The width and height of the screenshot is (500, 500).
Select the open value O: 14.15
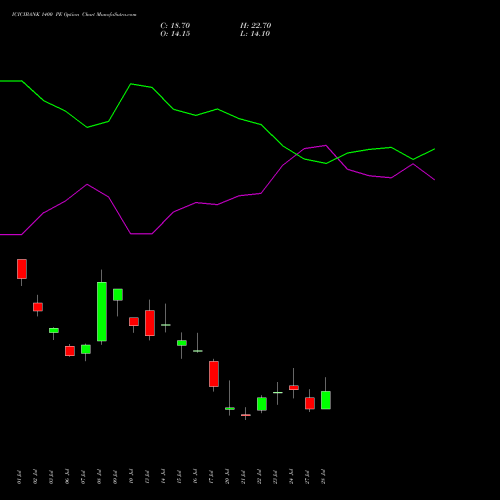[x=175, y=34]
